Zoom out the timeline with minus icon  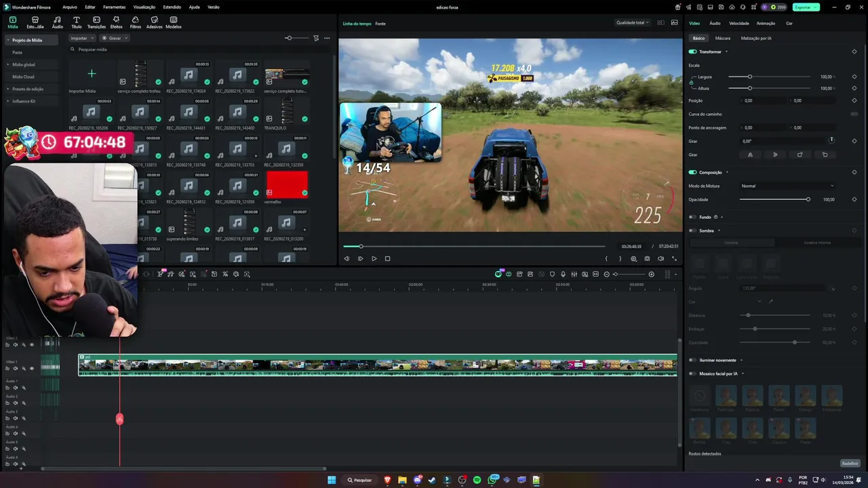pyautogui.click(x=606, y=274)
